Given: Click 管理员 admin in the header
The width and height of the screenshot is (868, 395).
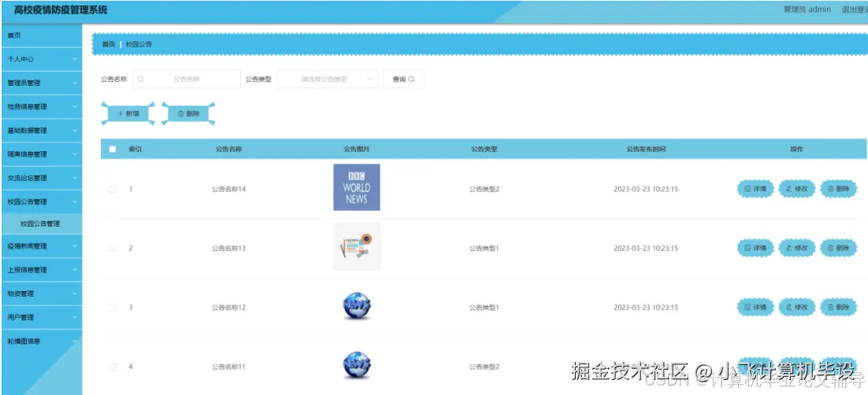Looking at the screenshot, I should pos(807,9).
